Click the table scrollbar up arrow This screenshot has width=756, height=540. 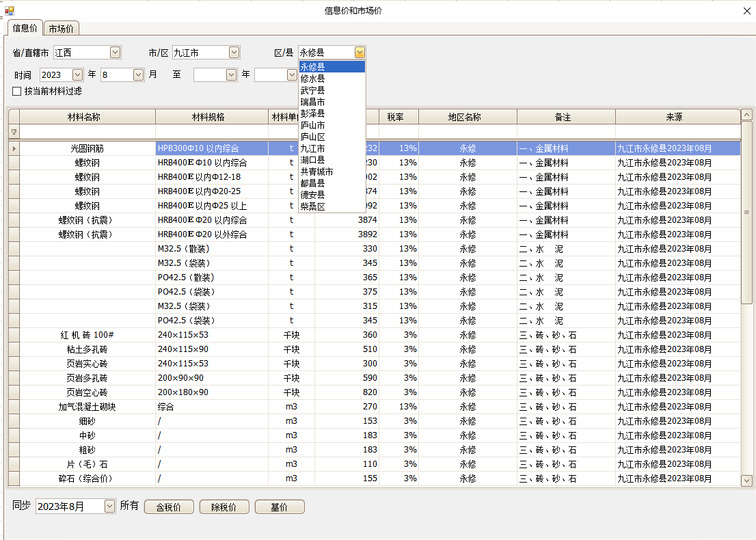746,115
